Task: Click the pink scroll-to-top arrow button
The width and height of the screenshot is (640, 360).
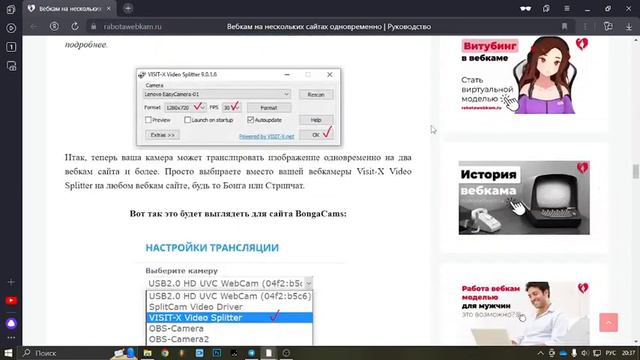Action: click(609, 322)
